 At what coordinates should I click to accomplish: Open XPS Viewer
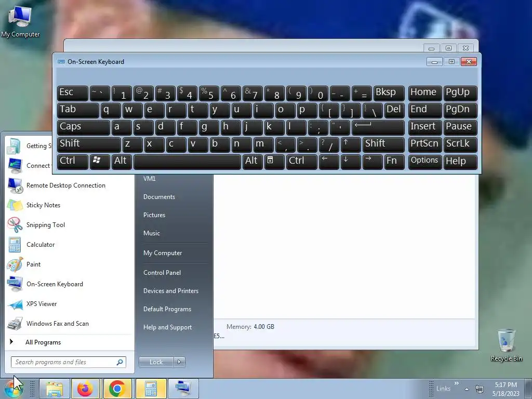coord(42,303)
